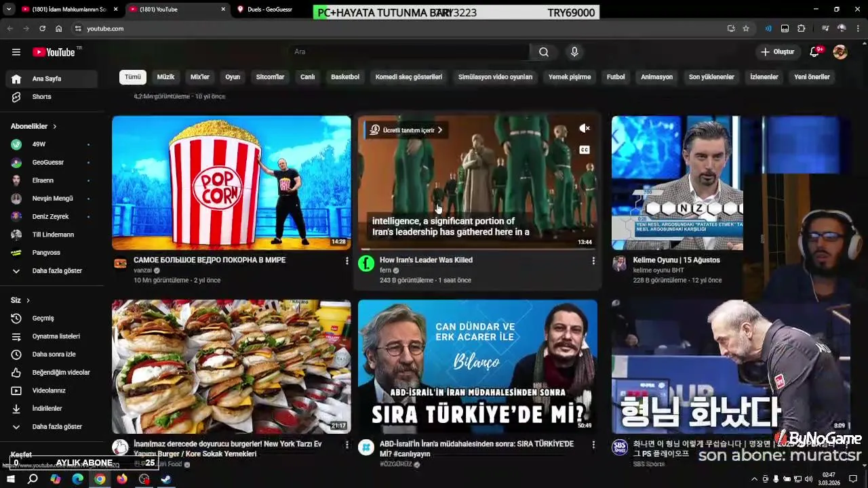Open Geçmiş watch history
The image size is (868, 488).
(x=53, y=319)
